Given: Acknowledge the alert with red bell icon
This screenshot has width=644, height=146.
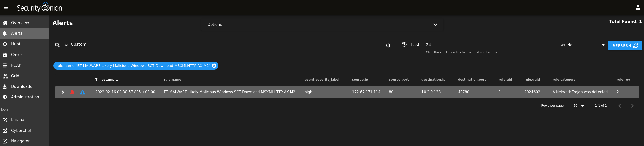Looking at the screenshot, I should (72, 92).
